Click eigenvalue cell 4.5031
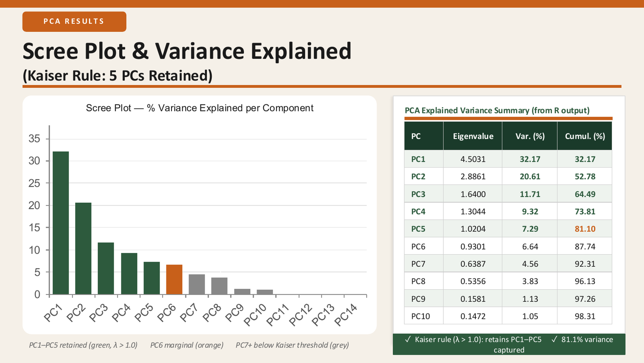The image size is (644, 363). coord(473,159)
